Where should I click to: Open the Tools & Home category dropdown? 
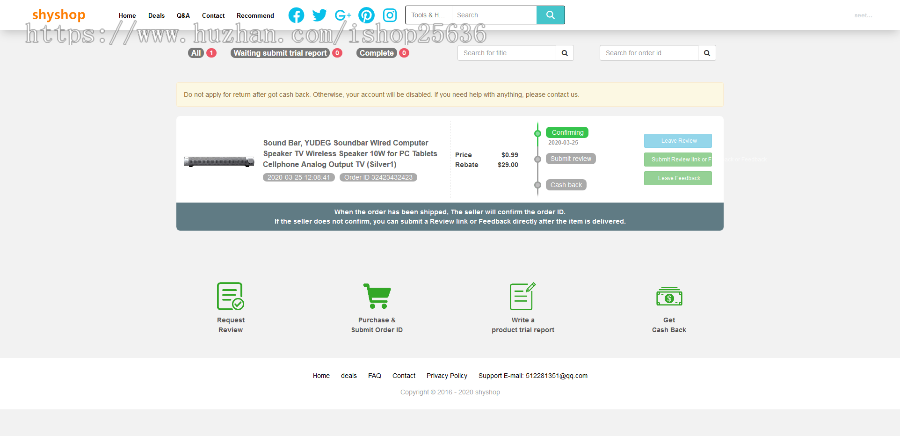pyautogui.click(x=427, y=15)
